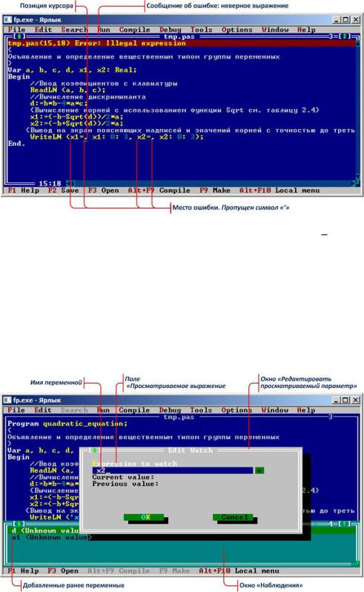Open expression history dropdown arrow in Edit Watch
The image size is (364, 592).
pyautogui.click(x=259, y=470)
